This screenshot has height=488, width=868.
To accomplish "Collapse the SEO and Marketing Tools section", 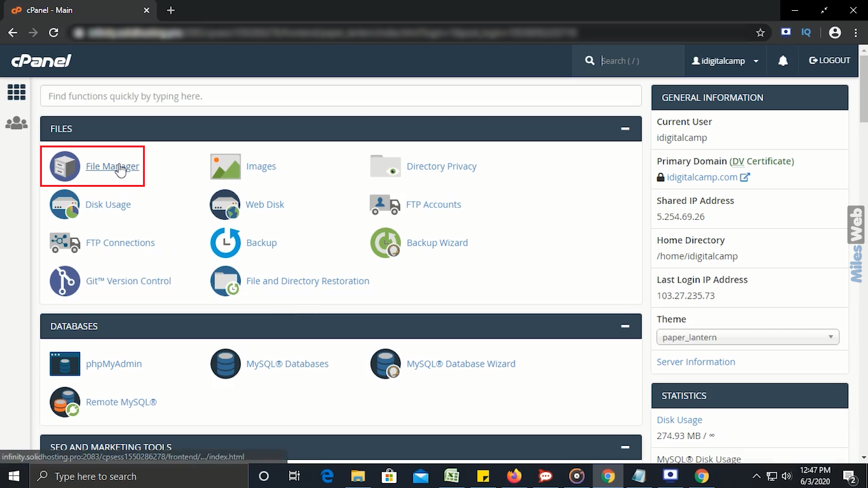I will [625, 447].
